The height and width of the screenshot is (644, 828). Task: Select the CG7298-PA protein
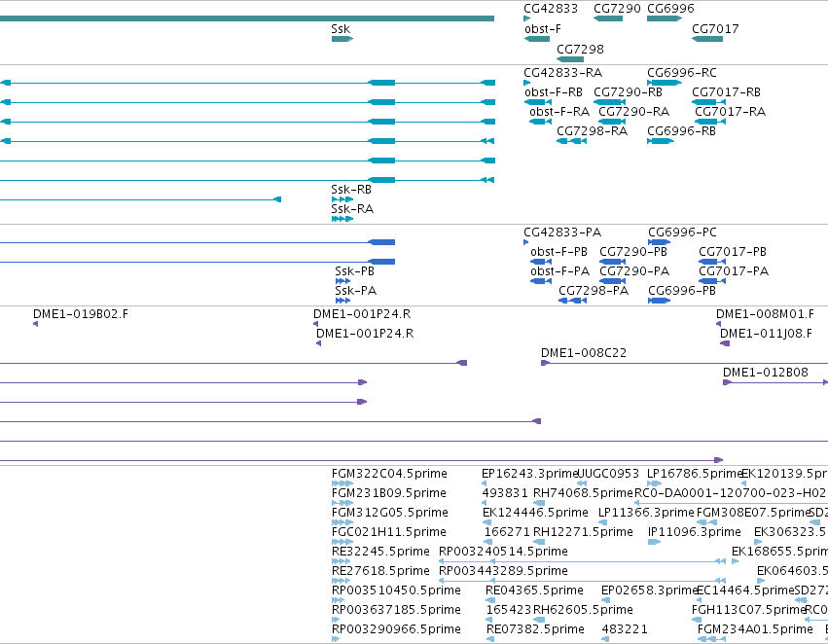click(x=572, y=301)
